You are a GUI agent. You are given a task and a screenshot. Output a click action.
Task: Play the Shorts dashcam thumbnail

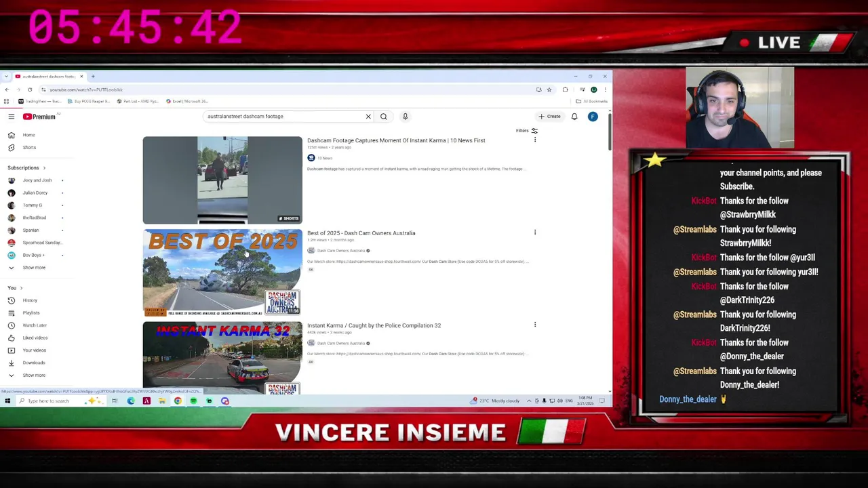pyautogui.click(x=222, y=180)
